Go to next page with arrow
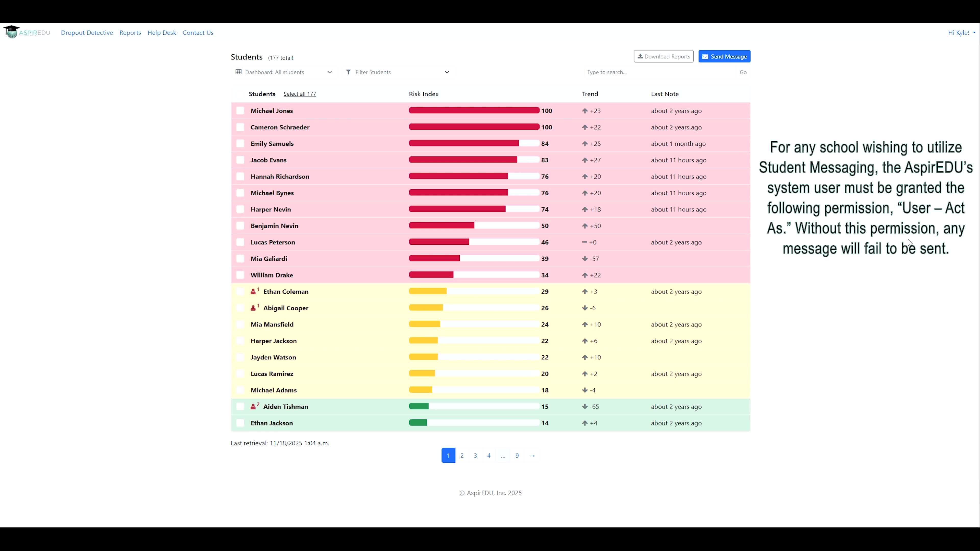Screen dimensions: 980x551 coord(532,456)
